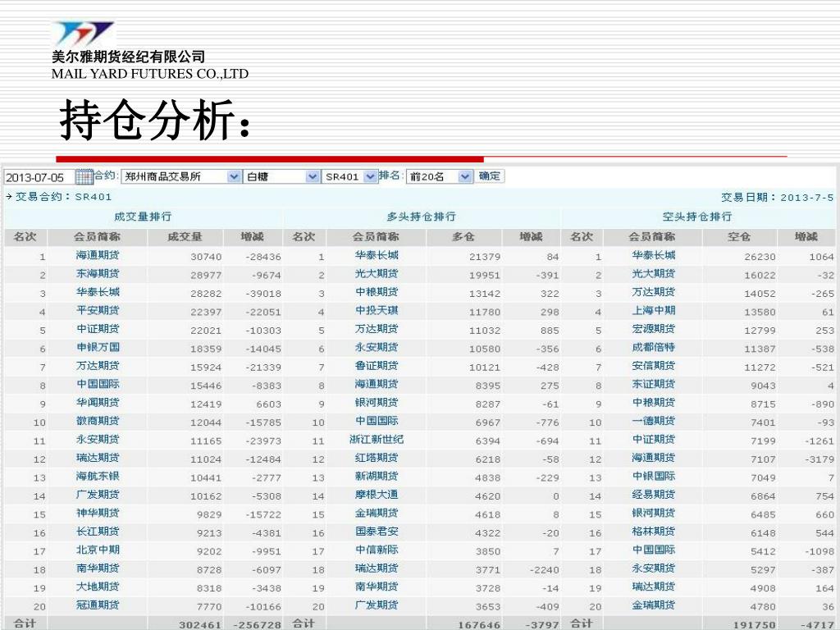Click 浙江新世纪 member link
This screenshot has height=630, width=840.
click(x=377, y=440)
